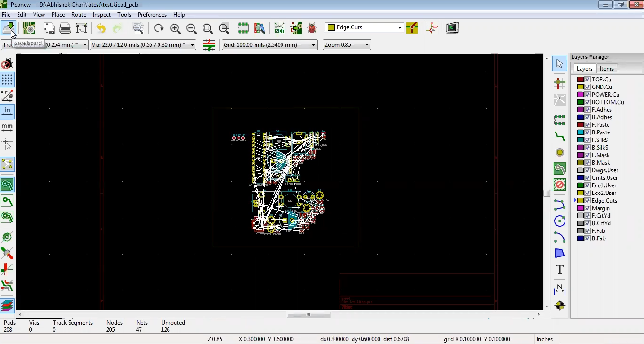This screenshot has height=344, width=644.
Task: Switch units to inches
Action: coord(7,112)
